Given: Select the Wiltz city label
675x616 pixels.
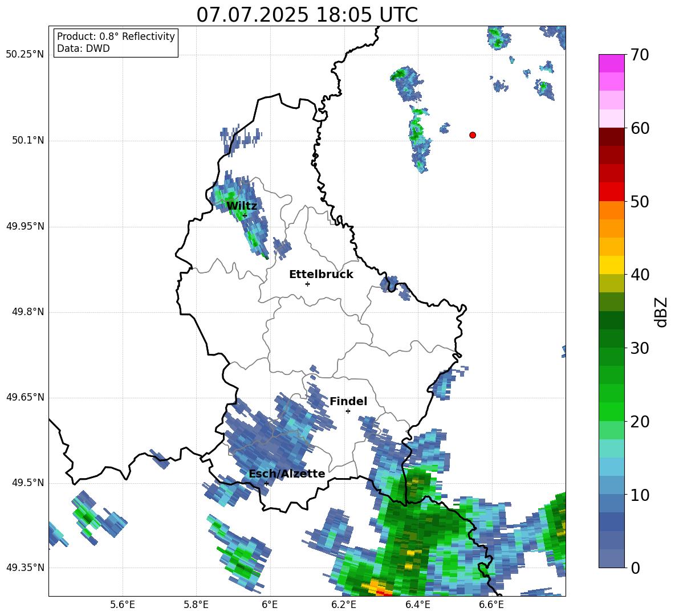Looking at the screenshot, I should 242,206.
